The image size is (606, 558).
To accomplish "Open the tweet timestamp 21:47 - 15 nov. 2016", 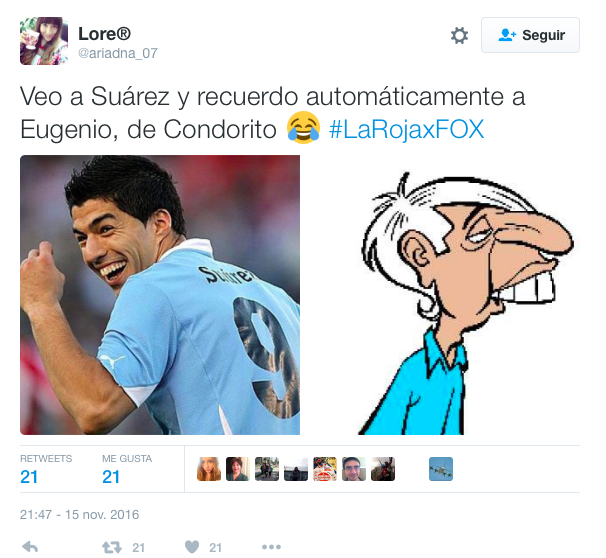I will 79,515.
